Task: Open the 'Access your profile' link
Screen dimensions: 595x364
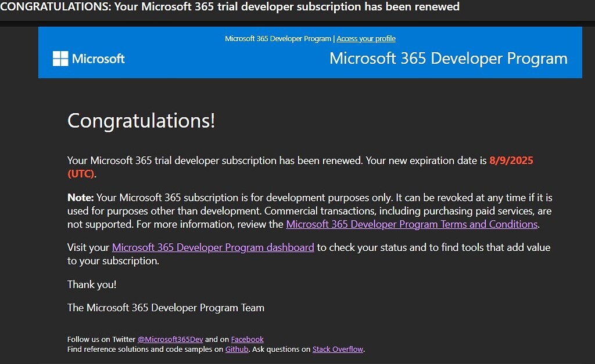Action: pos(366,39)
